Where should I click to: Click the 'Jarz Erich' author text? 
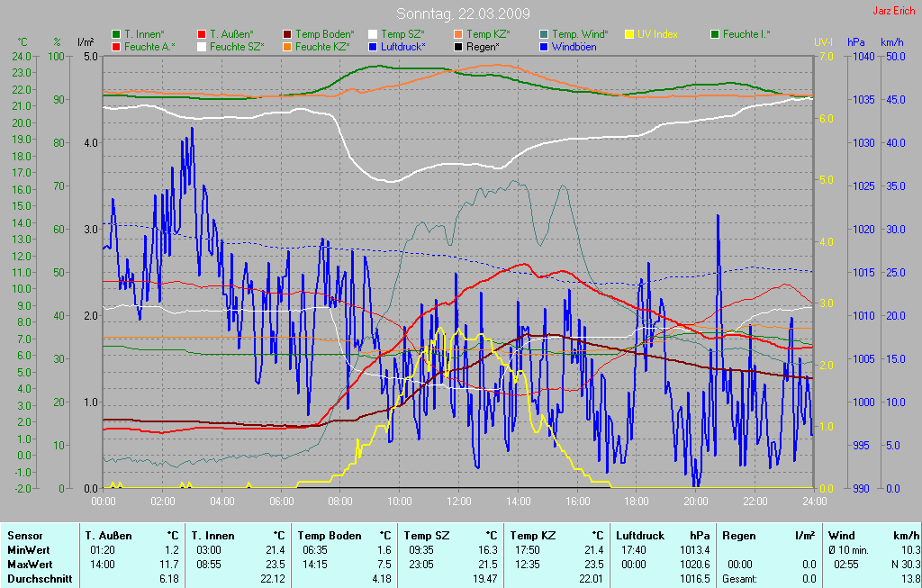894,11
